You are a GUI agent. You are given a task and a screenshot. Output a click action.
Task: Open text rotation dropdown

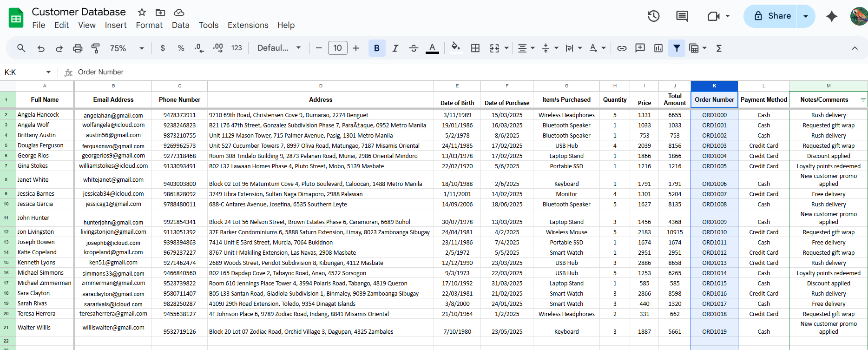[597, 48]
